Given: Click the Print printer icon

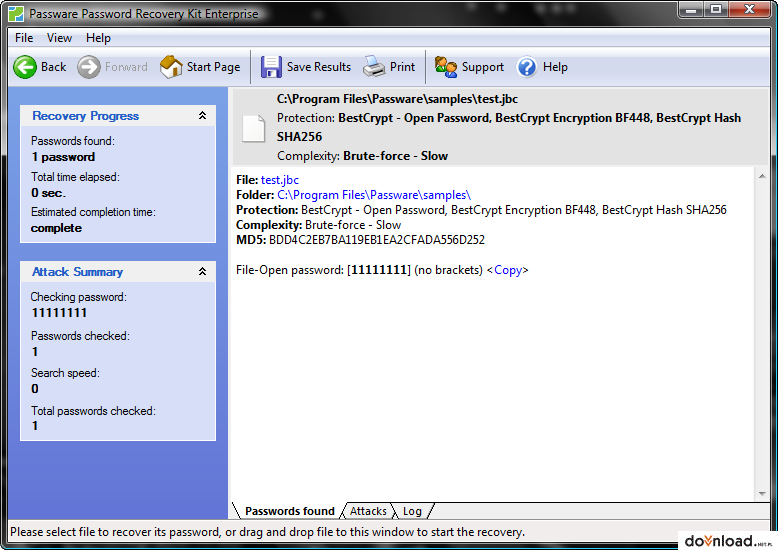Looking at the screenshot, I should [374, 67].
